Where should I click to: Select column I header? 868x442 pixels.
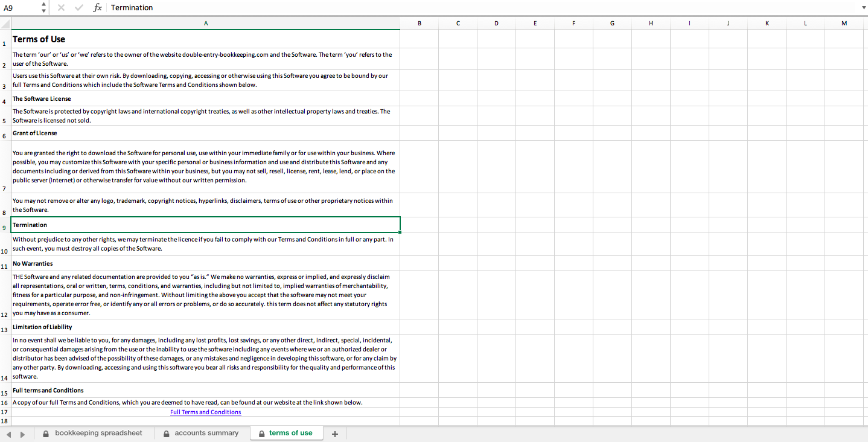click(690, 24)
